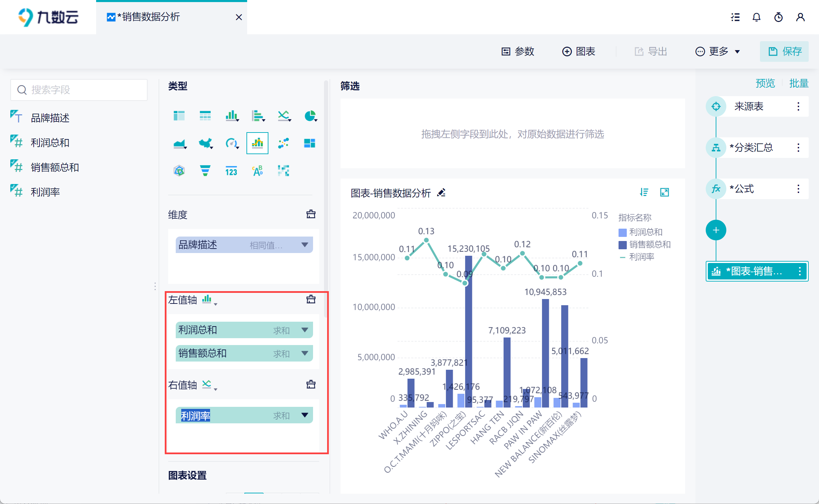Clear the 左值轴 fields with the clear icon
The image size is (819, 504).
point(311,300)
